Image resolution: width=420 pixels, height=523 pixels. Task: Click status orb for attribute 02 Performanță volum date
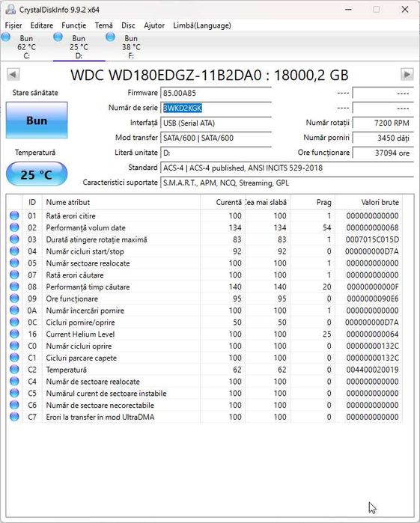(x=14, y=227)
